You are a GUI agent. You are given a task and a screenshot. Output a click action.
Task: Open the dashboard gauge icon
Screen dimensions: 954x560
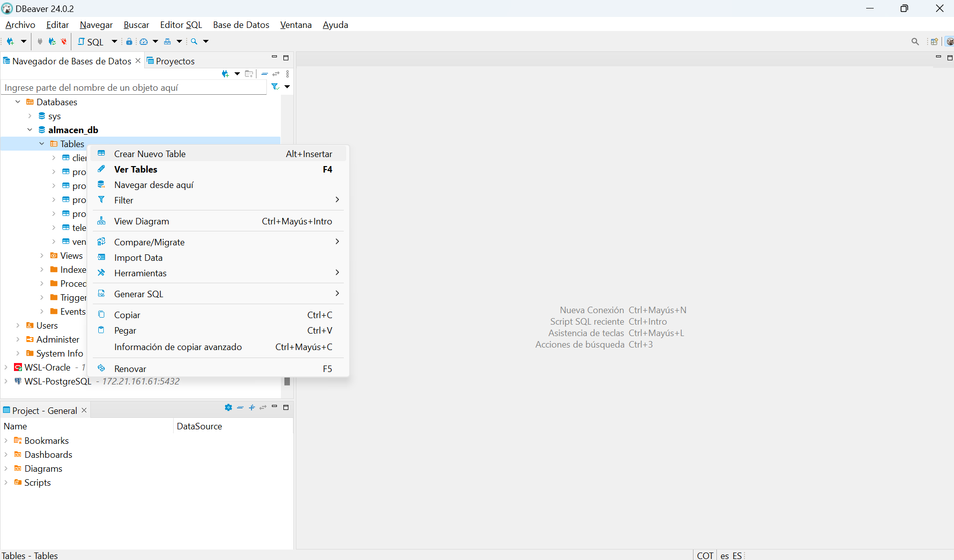click(144, 41)
